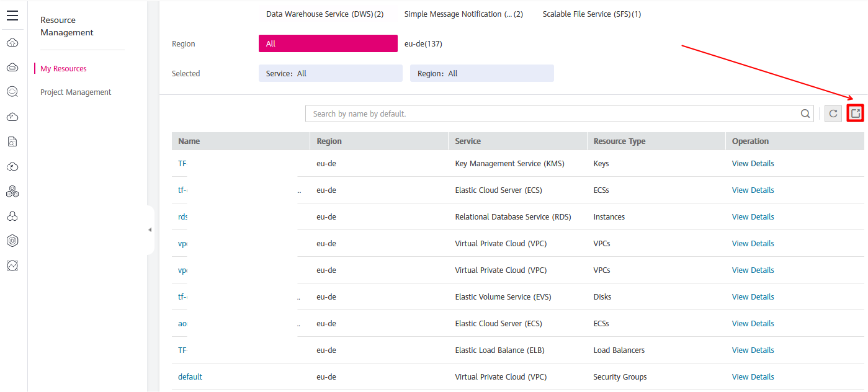The height and width of the screenshot is (392, 868).
Task: Switch to Data Warehouse Service (DWS)(2) tab
Action: pyautogui.click(x=324, y=13)
